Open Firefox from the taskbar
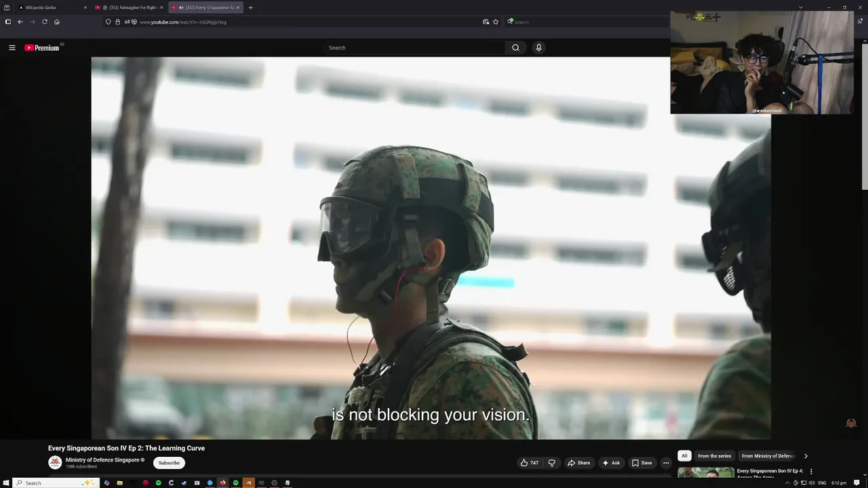The image size is (868, 488). [222, 483]
